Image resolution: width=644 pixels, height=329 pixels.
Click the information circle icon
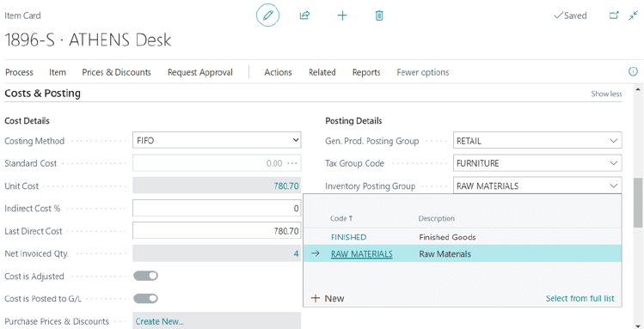click(x=633, y=72)
